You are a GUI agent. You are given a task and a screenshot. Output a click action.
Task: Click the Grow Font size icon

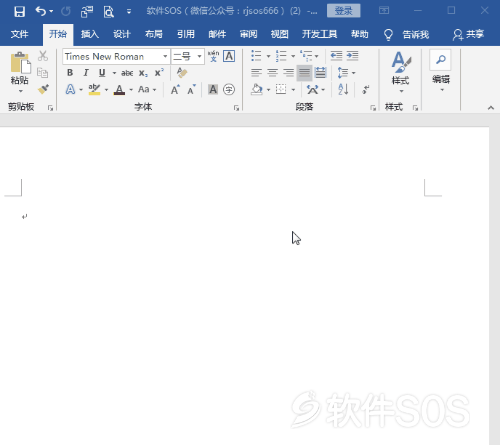(x=175, y=89)
